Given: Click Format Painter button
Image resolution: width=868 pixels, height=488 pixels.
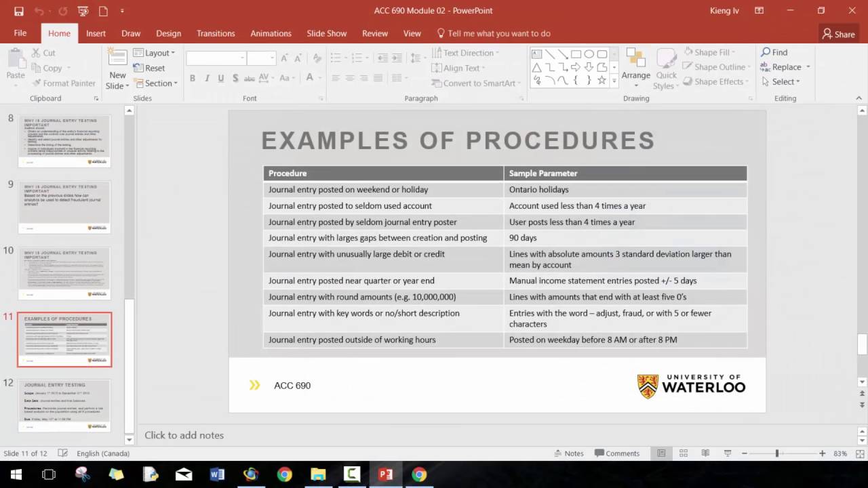Looking at the screenshot, I should coord(64,83).
